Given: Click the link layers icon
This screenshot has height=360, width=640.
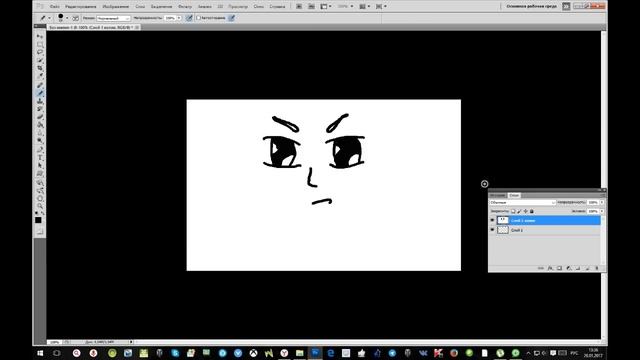Looking at the screenshot, I should tap(541, 268).
